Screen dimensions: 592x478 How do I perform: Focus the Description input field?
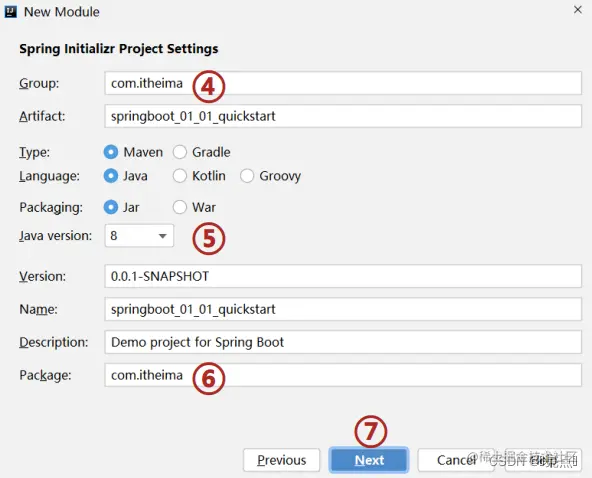click(343, 342)
